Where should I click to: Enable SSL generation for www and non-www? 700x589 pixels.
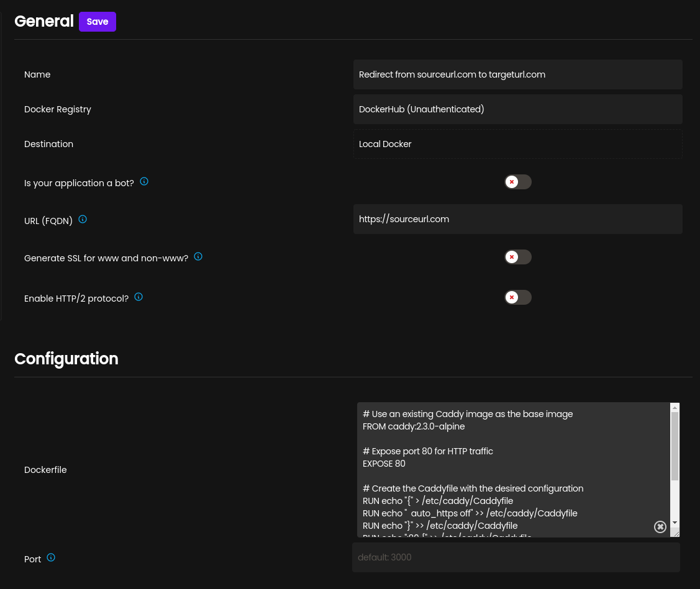tap(517, 257)
